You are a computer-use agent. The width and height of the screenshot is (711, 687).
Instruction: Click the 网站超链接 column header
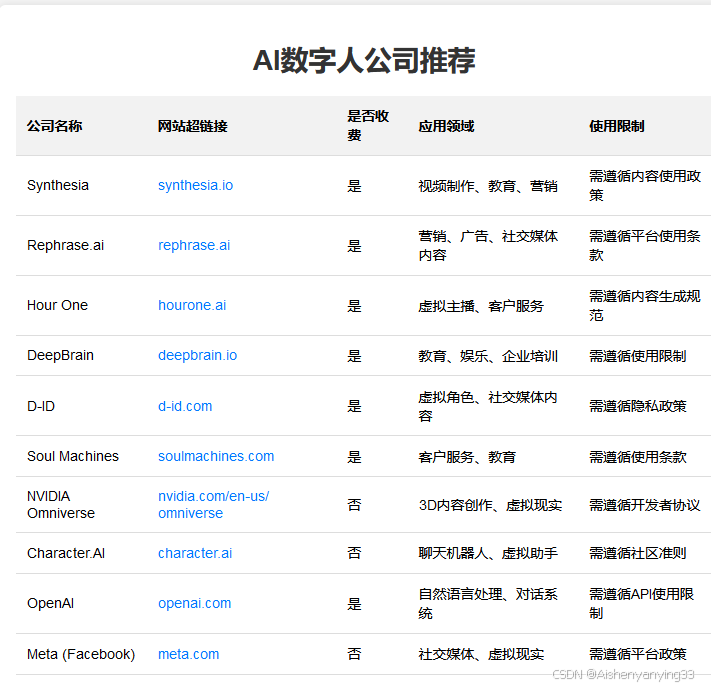tap(193, 126)
